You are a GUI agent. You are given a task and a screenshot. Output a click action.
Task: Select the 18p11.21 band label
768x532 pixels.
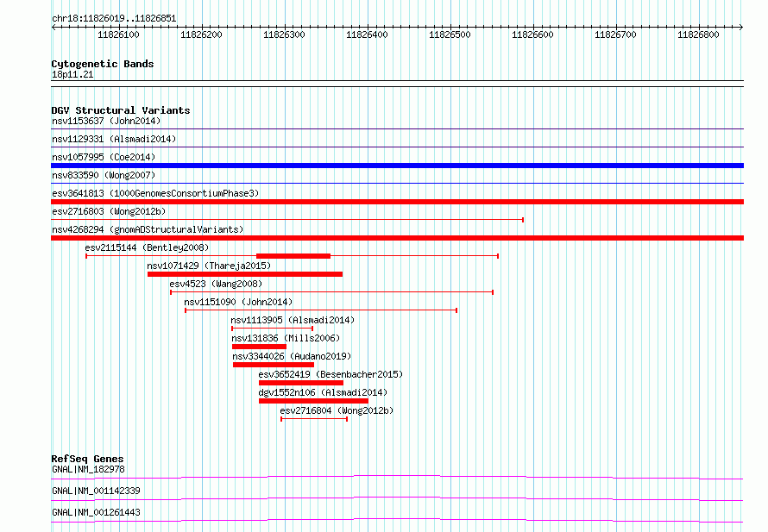(72, 74)
